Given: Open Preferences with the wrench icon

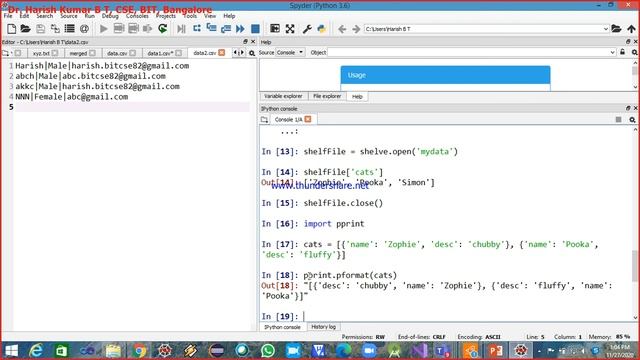Looking at the screenshot, I should (307, 29).
